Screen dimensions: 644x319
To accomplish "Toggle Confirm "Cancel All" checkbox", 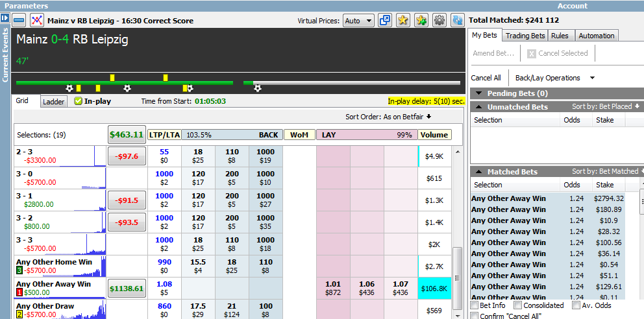I will (x=475, y=316).
